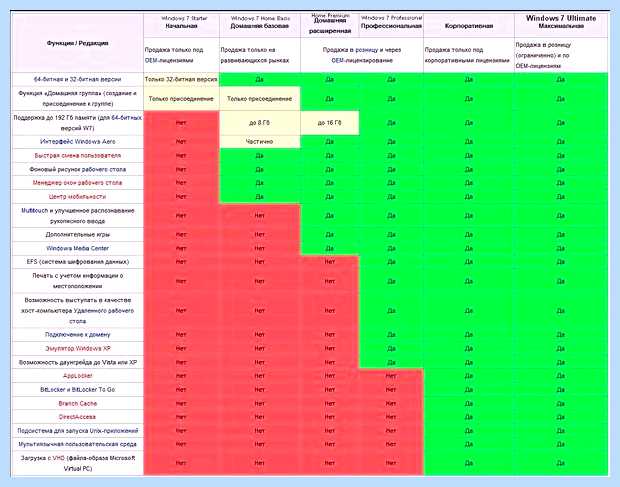Select 'Только присоединение' cell in Home Basic column
This screenshot has height=487, width=620.
(259, 98)
